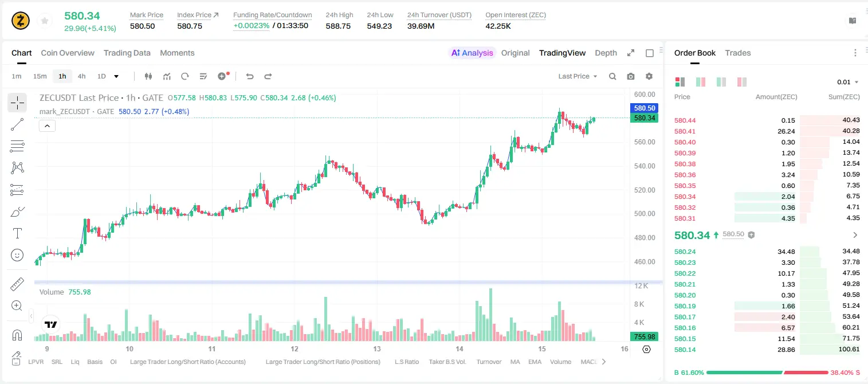Select the trend line drawing tool
The width and height of the screenshot is (868, 384).
tap(17, 124)
